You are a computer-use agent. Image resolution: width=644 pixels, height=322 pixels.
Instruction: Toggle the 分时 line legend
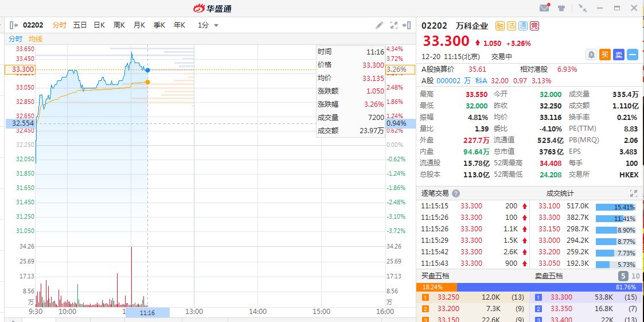click(15, 39)
